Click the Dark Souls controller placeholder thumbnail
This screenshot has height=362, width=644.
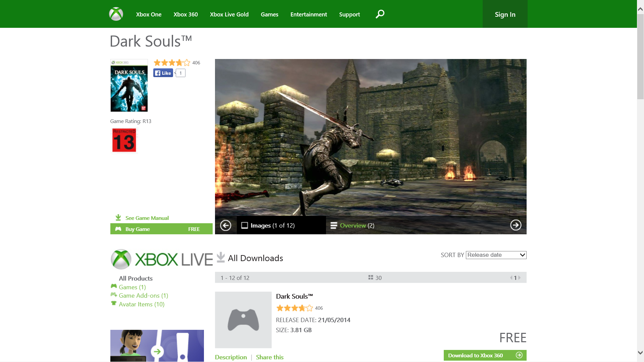point(243,320)
